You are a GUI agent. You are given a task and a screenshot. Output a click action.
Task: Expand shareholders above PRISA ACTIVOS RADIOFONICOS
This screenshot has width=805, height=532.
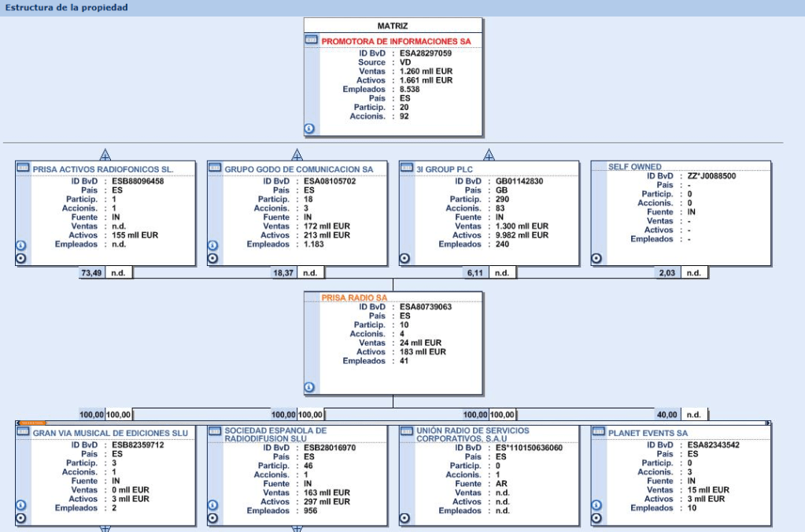pos(105,154)
